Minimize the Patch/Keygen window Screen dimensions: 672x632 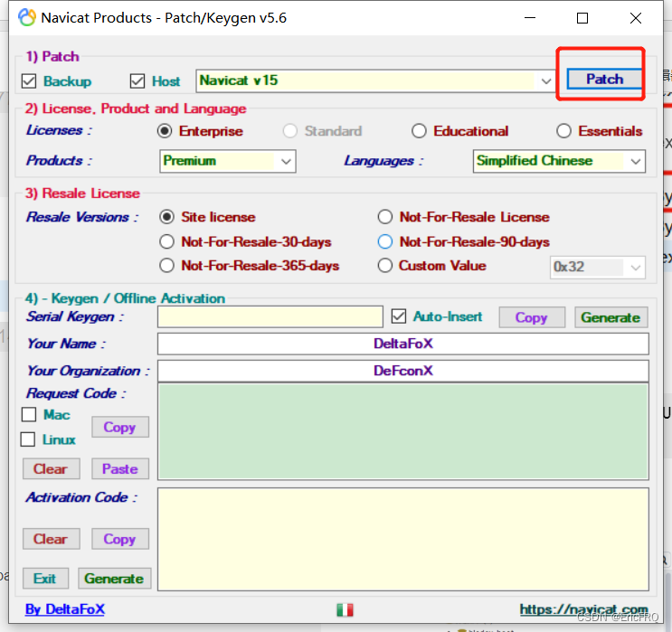(530, 17)
